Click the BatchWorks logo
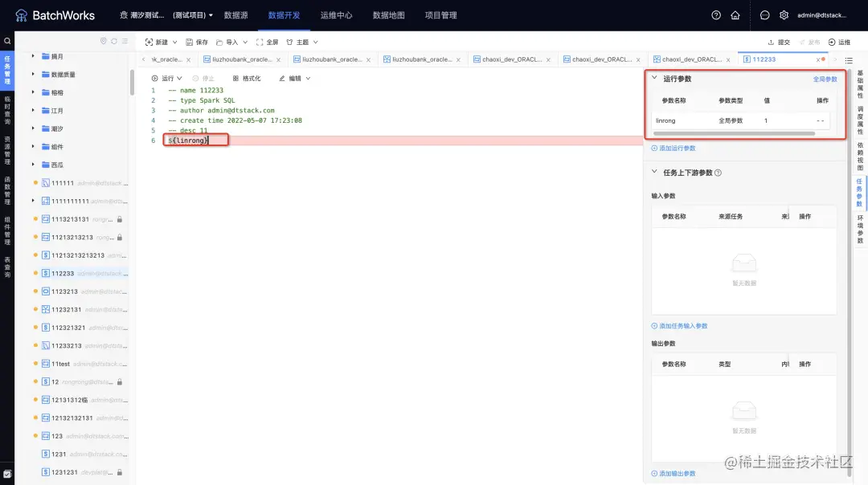 coord(55,15)
